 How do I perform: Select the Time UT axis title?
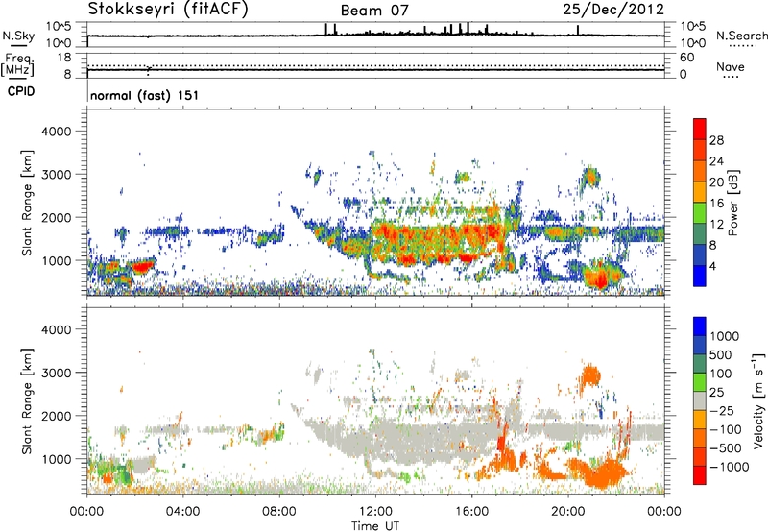(x=375, y=526)
